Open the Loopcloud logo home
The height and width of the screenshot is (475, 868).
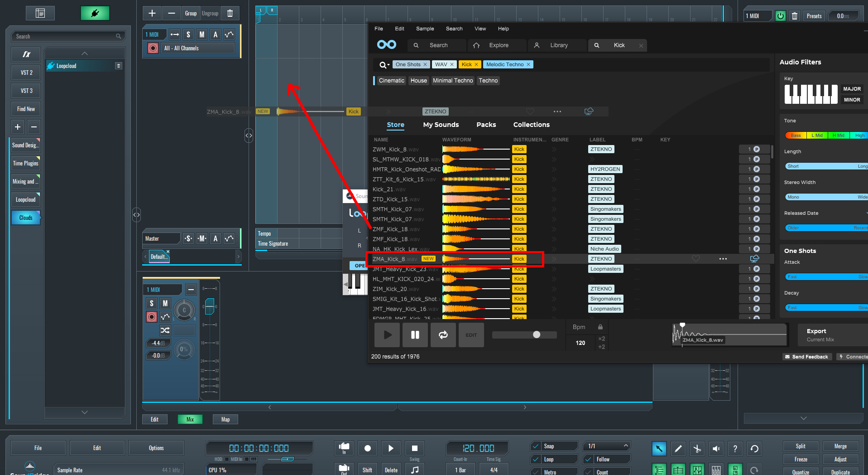tap(386, 45)
